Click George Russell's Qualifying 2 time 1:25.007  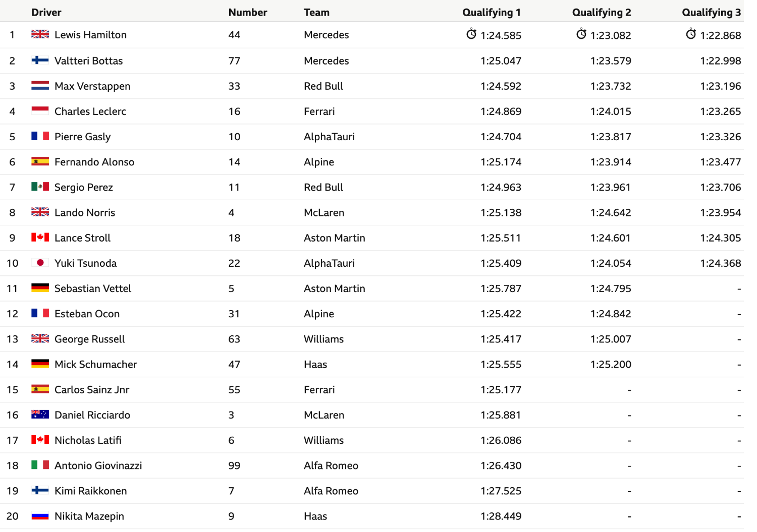pyautogui.click(x=611, y=339)
